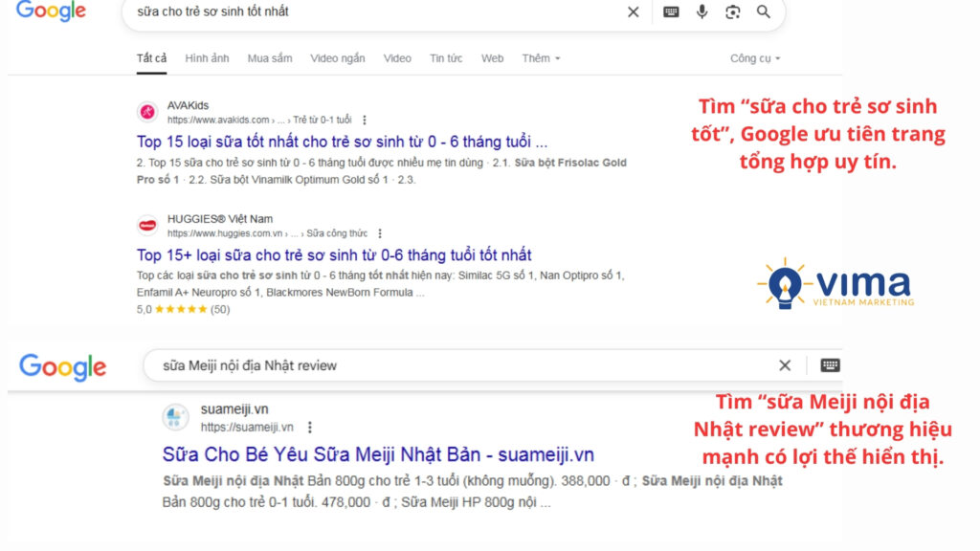Click the suameiji.vn site favicon

click(175, 417)
